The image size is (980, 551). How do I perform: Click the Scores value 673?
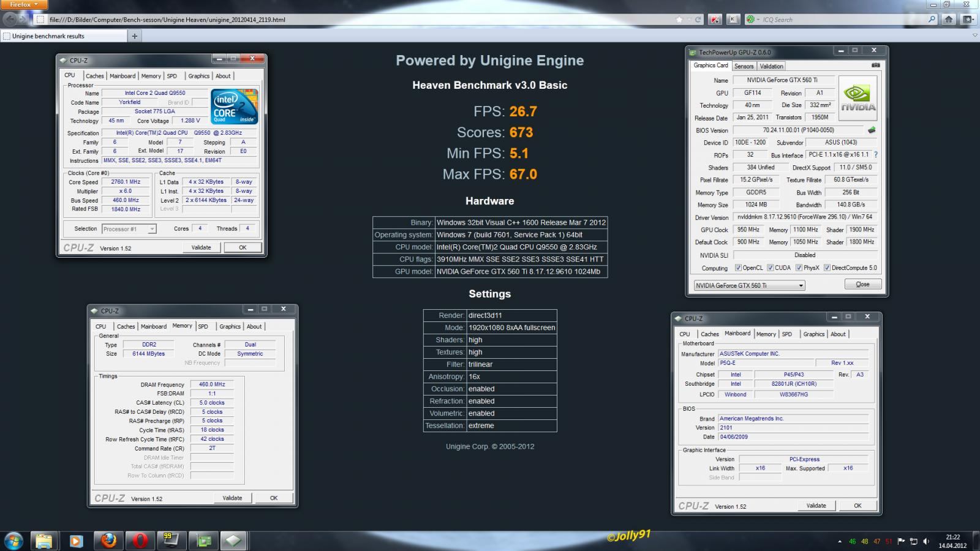[x=521, y=132]
